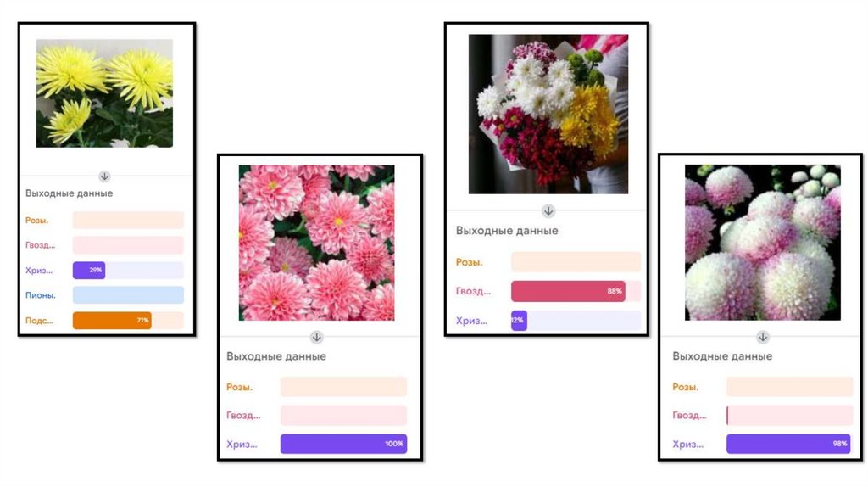Click the purple 29% Хриз bar
Viewport: 868px width, 487px height.
point(89,271)
